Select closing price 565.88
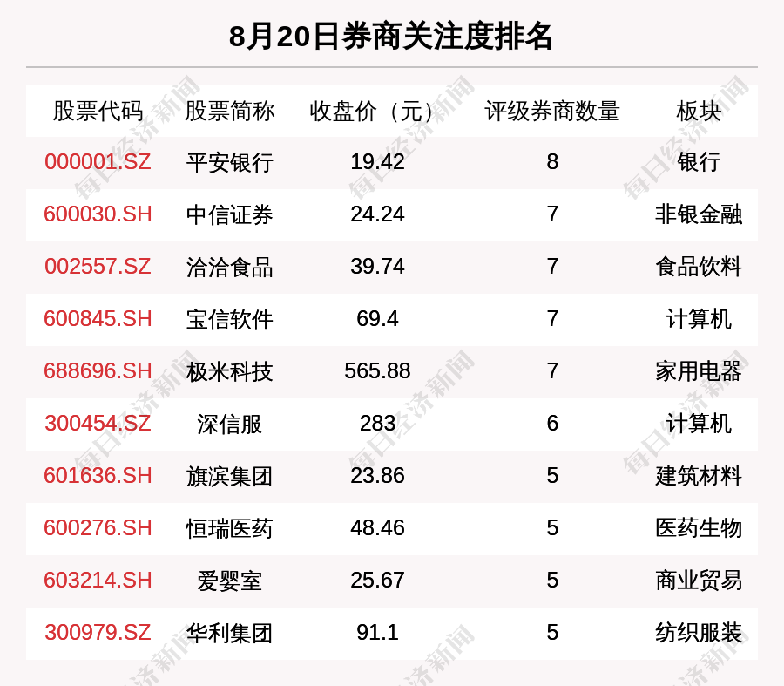This screenshot has width=784, height=686. tap(377, 370)
